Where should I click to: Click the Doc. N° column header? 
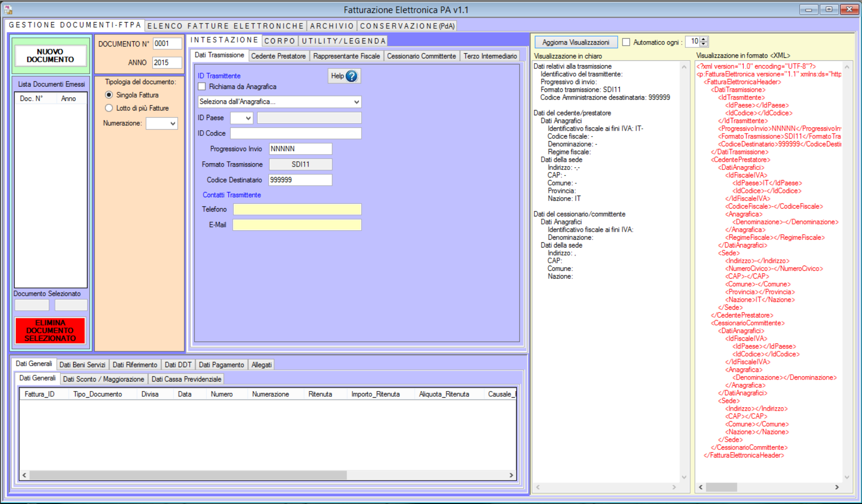32,99
